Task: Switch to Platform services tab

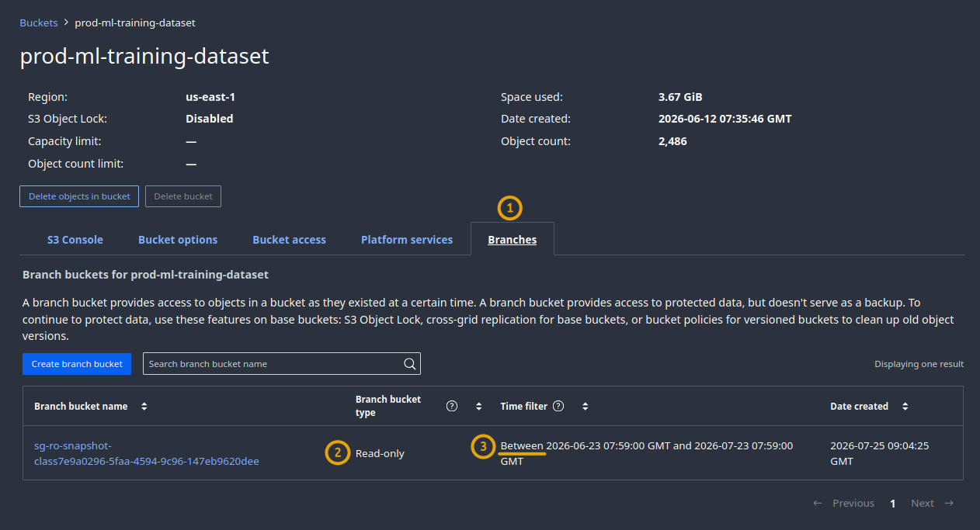Action: 407,240
